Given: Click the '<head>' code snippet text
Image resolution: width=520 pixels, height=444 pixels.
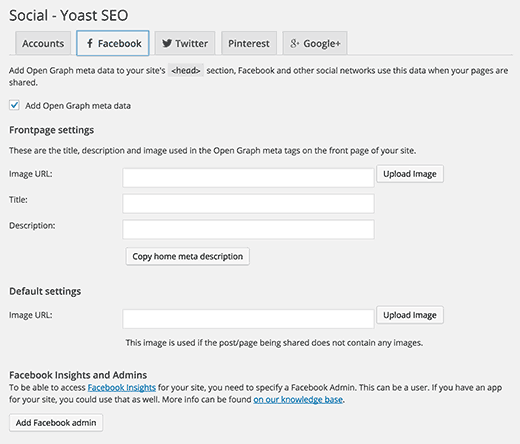Looking at the screenshot, I should pyautogui.click(x=186, y=70).
